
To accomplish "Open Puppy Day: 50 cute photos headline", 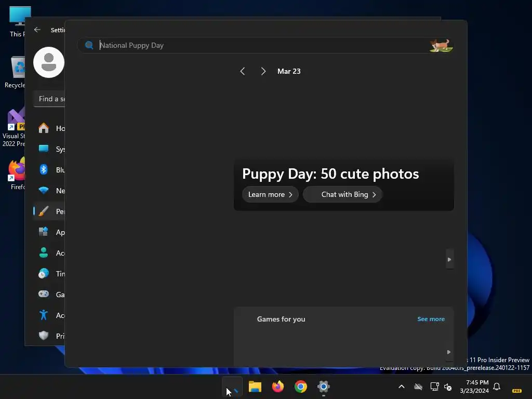I will pyautogui.click(x=330, y=174).
